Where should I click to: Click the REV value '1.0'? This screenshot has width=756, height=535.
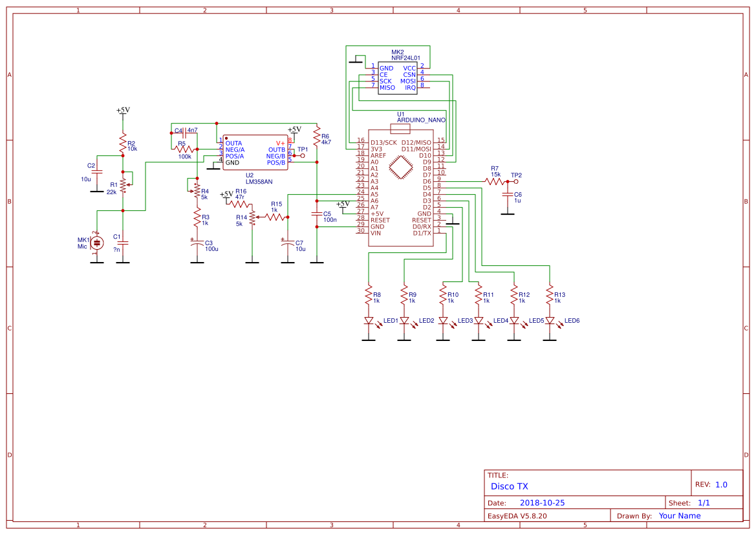point(721,485)
